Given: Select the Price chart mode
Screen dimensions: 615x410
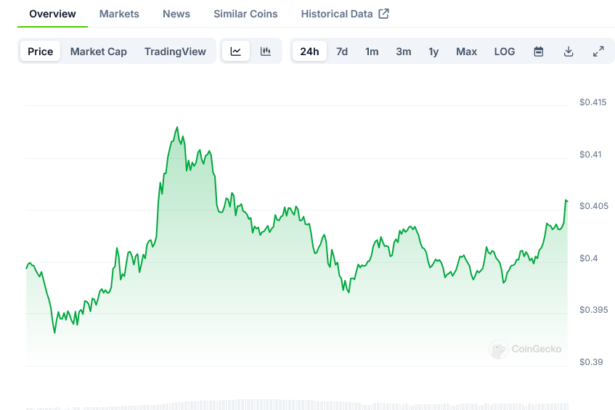Looking at the screenshot, I should [41, 51].
